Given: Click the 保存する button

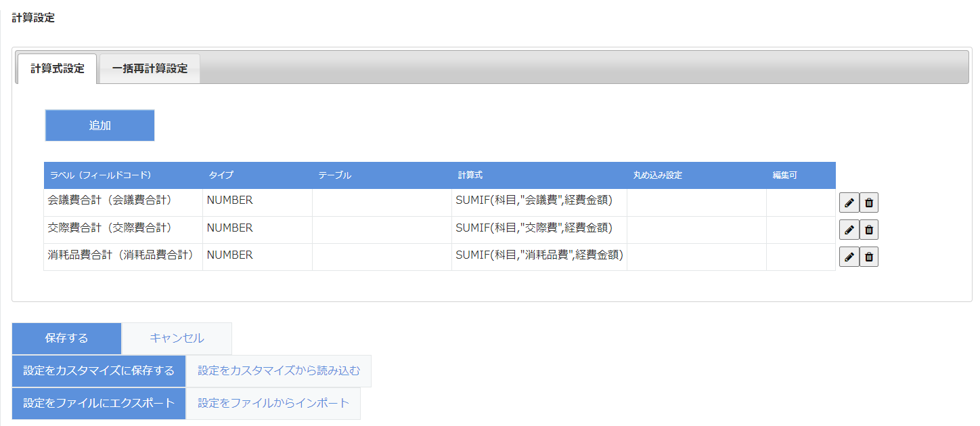Looking at the screenshot, I should point(66,338).
